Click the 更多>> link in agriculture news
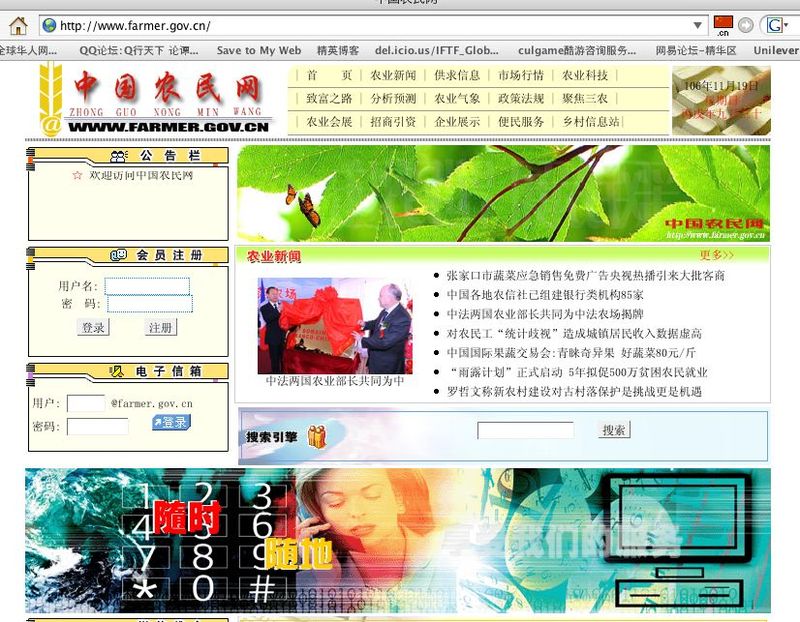 (716, 255)
